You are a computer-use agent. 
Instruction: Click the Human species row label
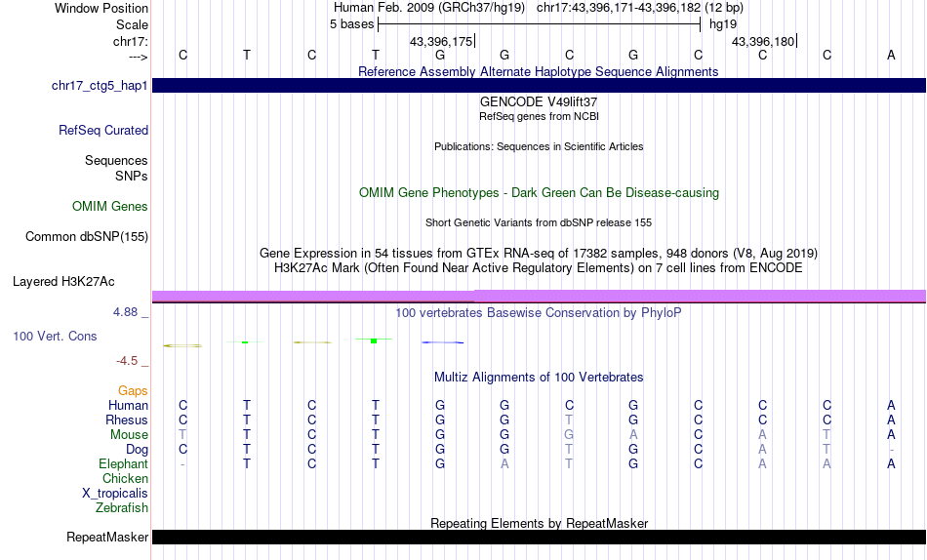point(128,406)
